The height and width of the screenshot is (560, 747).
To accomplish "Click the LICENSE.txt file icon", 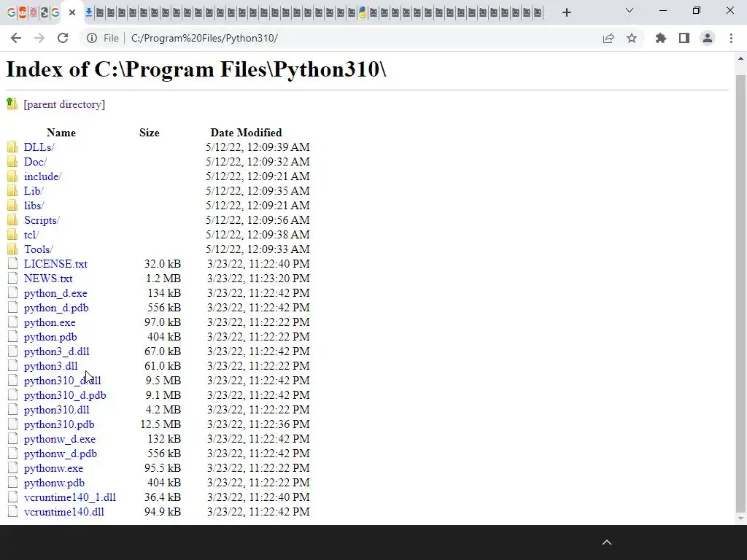I will click(x=13, y=263).
